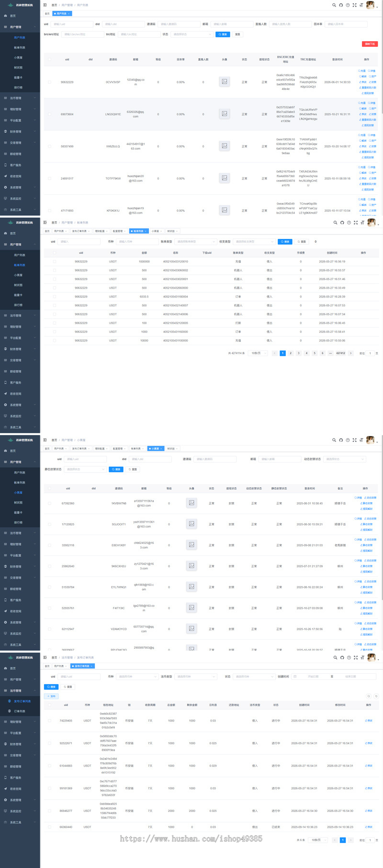The image size is (383, 868).
Task: Select the active 小黑屋 tab on 小黑屋 page
Action: pyautogui.click(x=156, y=449)
